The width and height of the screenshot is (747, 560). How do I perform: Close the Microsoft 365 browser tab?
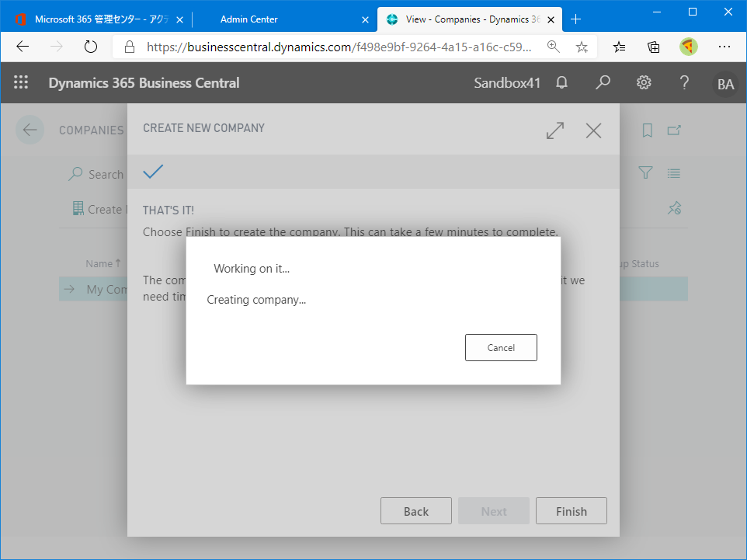(x=179, y=19)
